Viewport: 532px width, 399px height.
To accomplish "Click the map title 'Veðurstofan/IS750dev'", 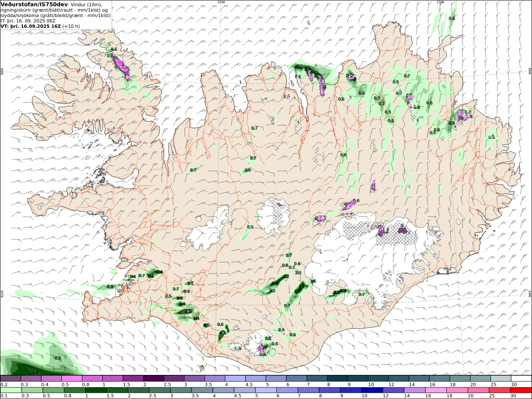I will 34,4.
